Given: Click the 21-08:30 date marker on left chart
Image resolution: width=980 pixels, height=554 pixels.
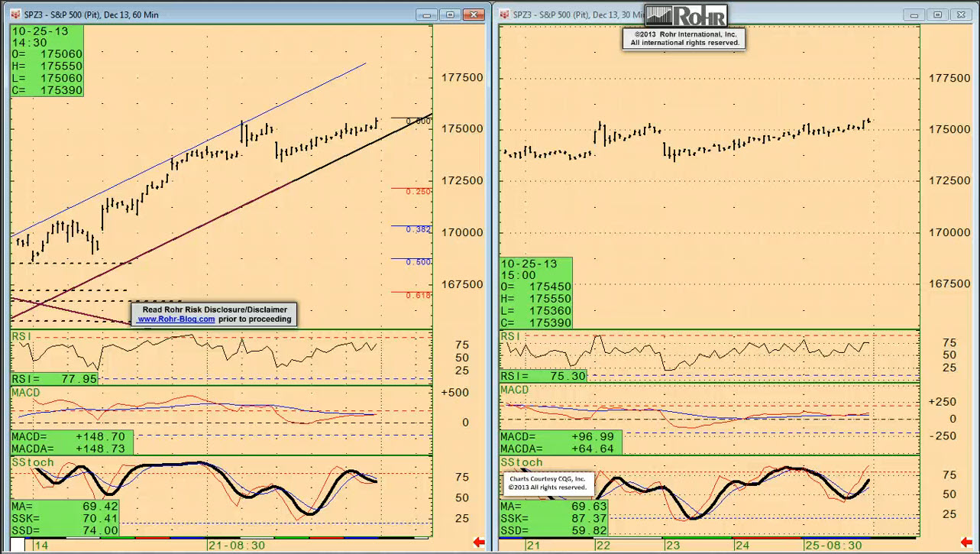Looking at the screenshot, I should tap(236, 546).
